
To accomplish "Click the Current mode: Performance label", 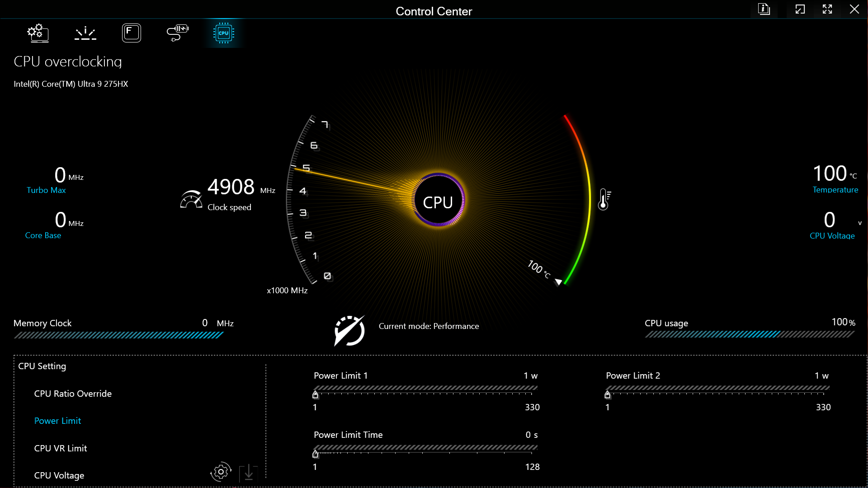I will coord(429,326).
